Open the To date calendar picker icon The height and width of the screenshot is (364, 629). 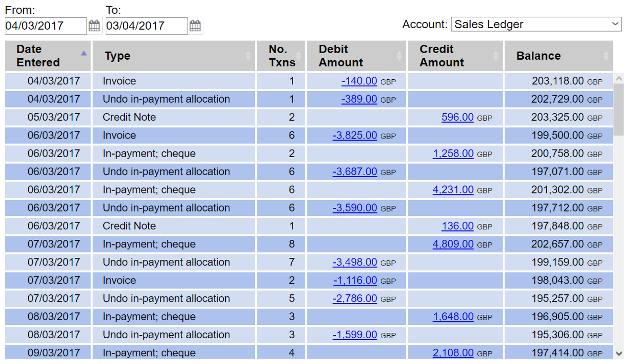[x=195, y=26]
